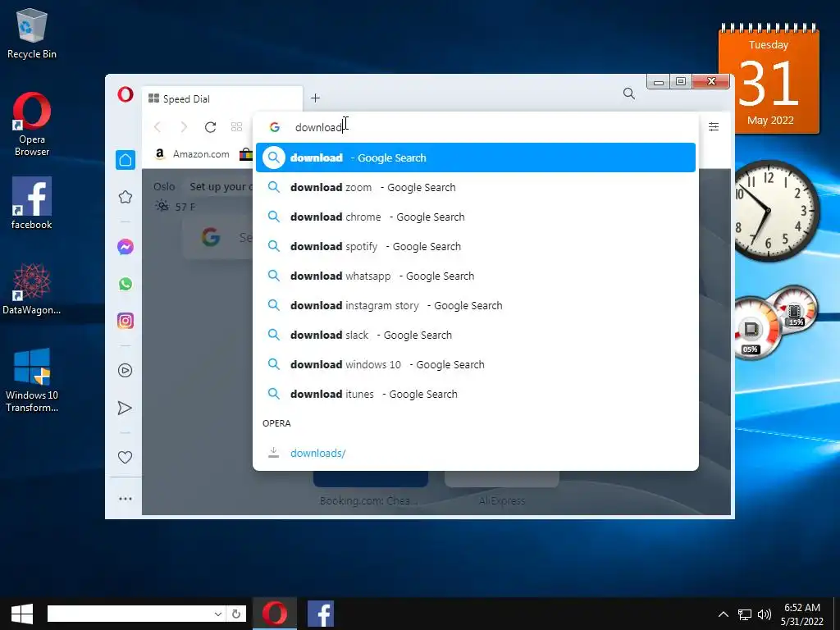Select the Opera Browser desktop shortcut

[x=32, y=125]
